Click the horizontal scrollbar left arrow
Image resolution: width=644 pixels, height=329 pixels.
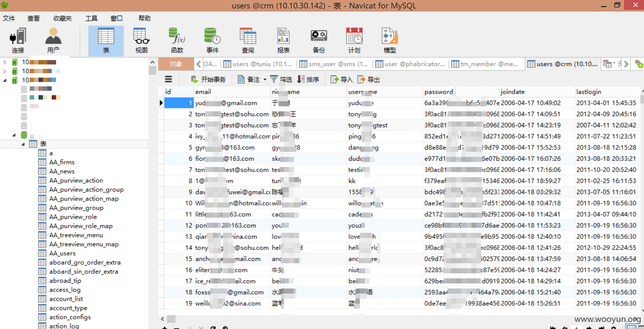[x=163, y=319]
